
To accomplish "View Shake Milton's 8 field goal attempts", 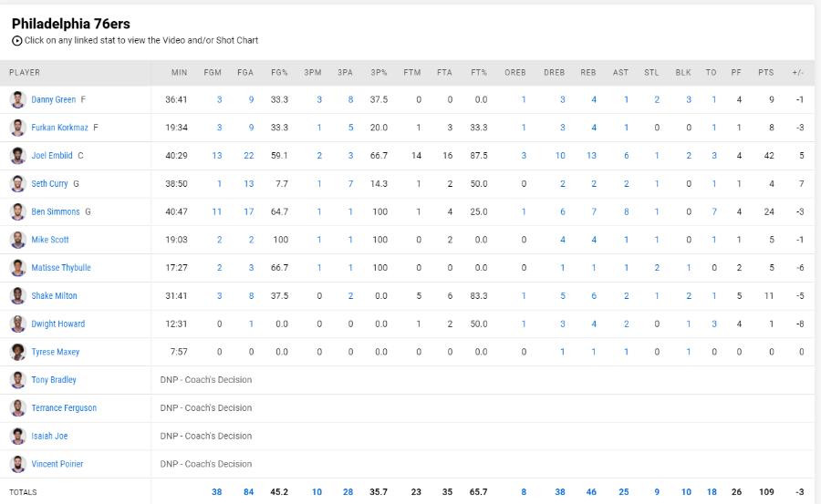I will pyautogui.click(x=252, y=295).
